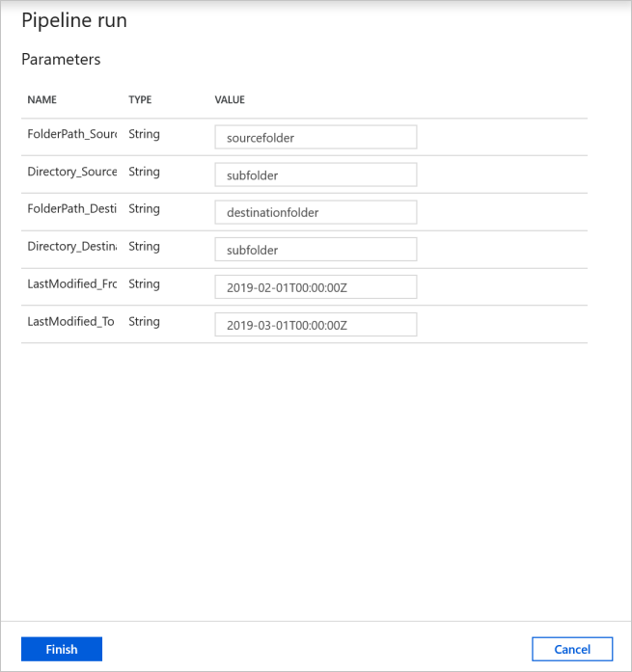Click the Directory_Destination subfolder value field
The width and height of the screenshot is (632, 672).
click(316, 250)
